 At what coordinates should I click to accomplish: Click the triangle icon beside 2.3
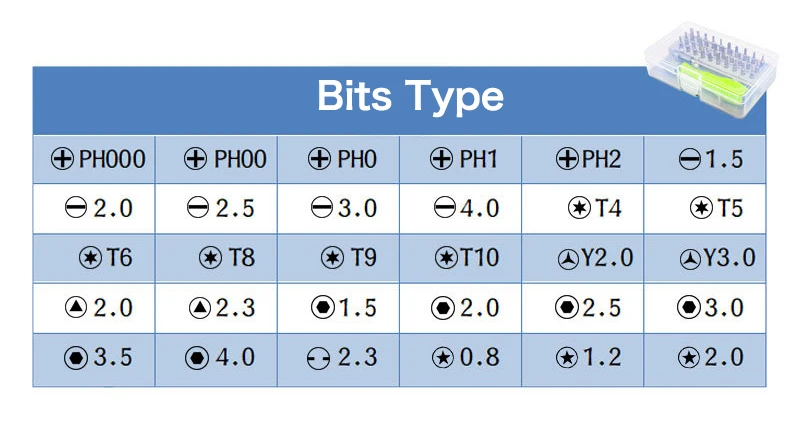[x=200, y=308]
